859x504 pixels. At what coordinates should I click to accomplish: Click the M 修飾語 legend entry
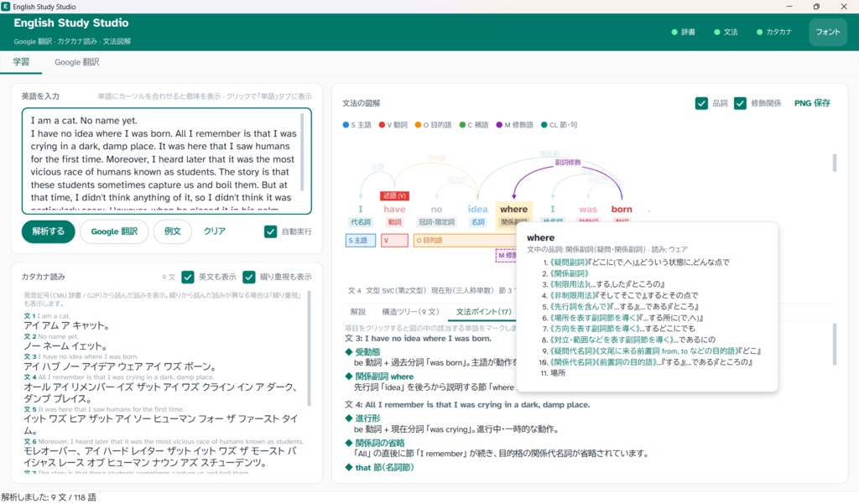514,125
